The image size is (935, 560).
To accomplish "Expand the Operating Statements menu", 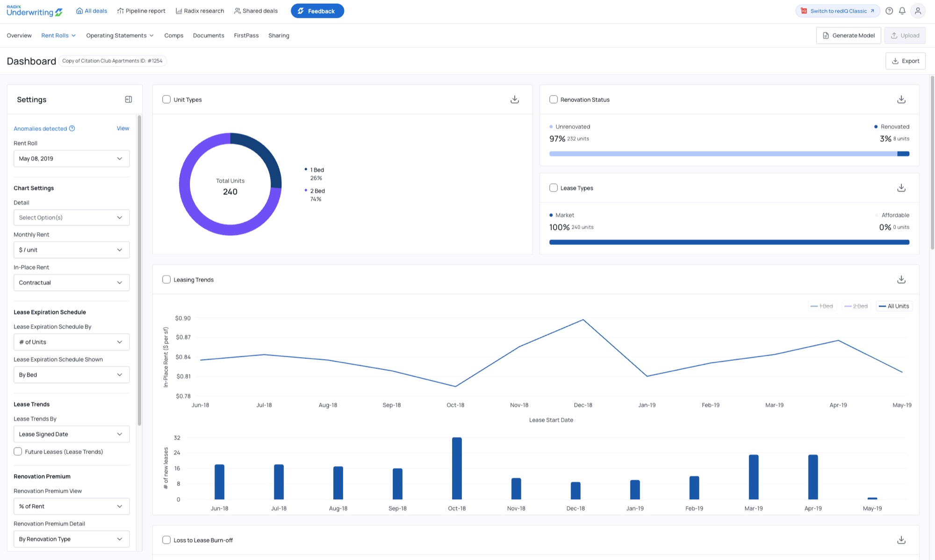I will tap(120, 36).
